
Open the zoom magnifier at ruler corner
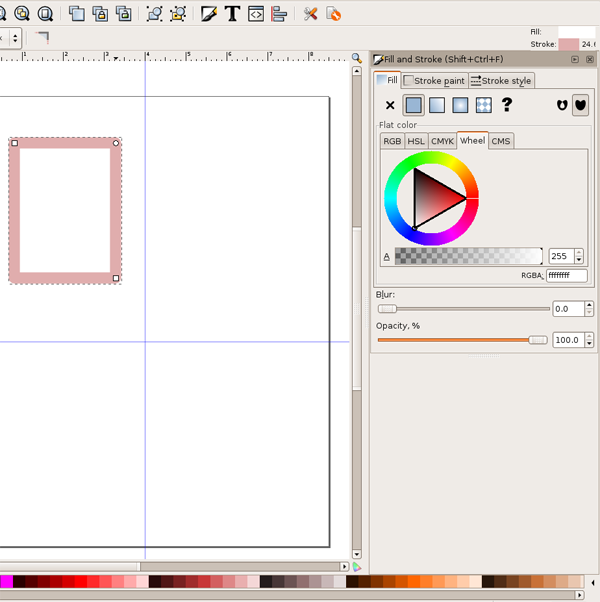pos(356,59)
